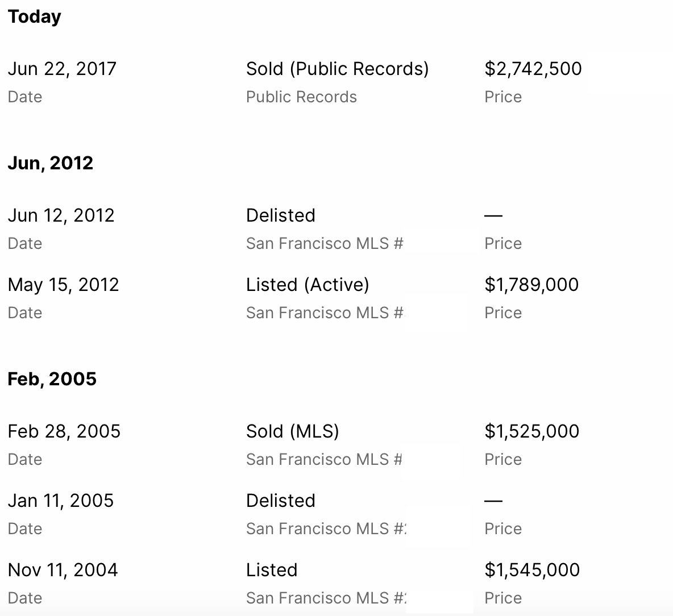Select the Feb 28, 2005 date
673x616 pixels.
pos(64,431)
